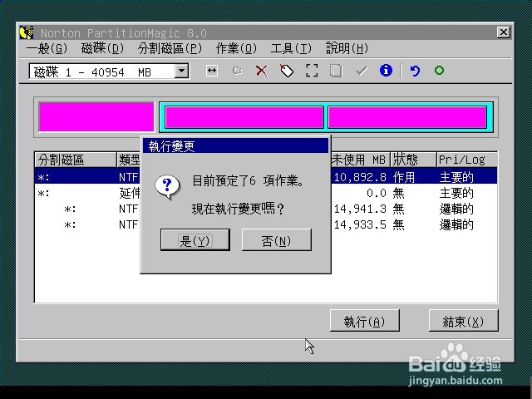The image size is (532, 399).
Task: Select the 延伸 extended partition row
Action: point(266,193)
